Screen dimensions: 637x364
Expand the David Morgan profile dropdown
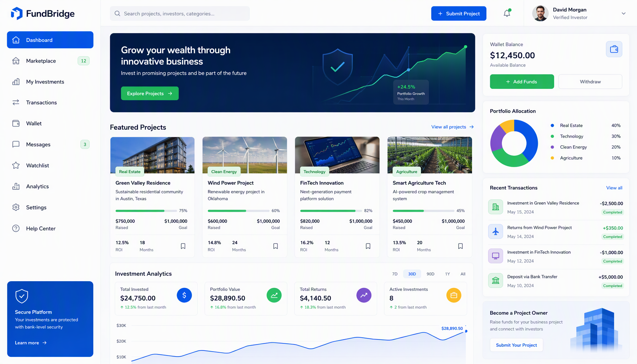coord(623,14)
